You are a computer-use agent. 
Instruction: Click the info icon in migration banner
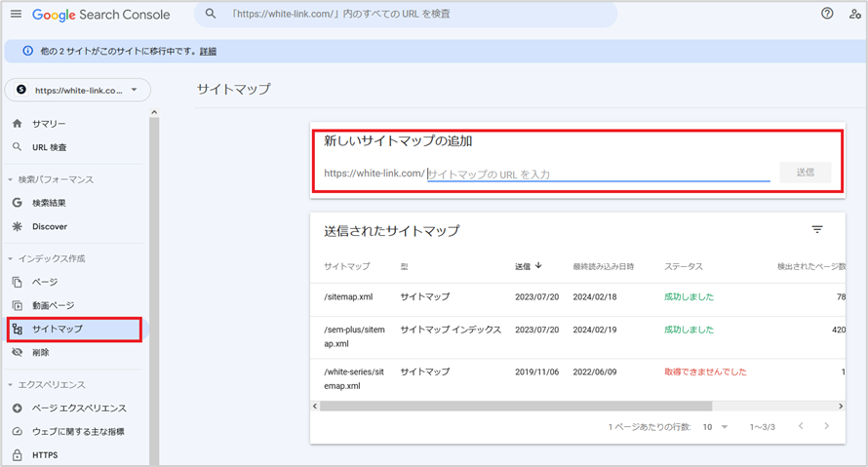tap(27, 51)
